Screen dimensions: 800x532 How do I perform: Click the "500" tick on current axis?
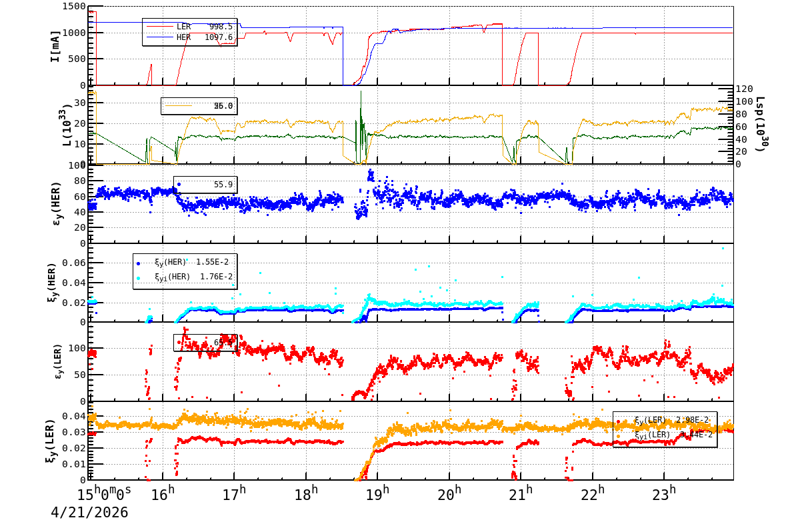[77, 59]
